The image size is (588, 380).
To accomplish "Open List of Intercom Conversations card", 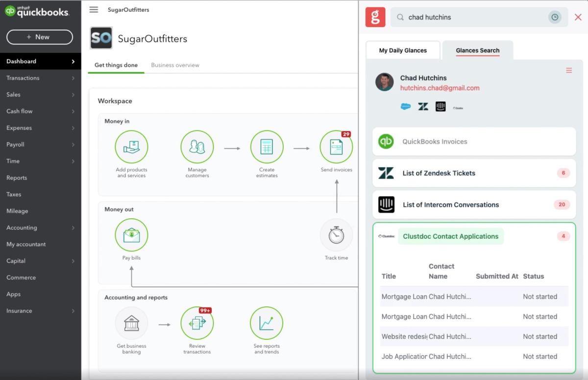I will click(474, 204).
